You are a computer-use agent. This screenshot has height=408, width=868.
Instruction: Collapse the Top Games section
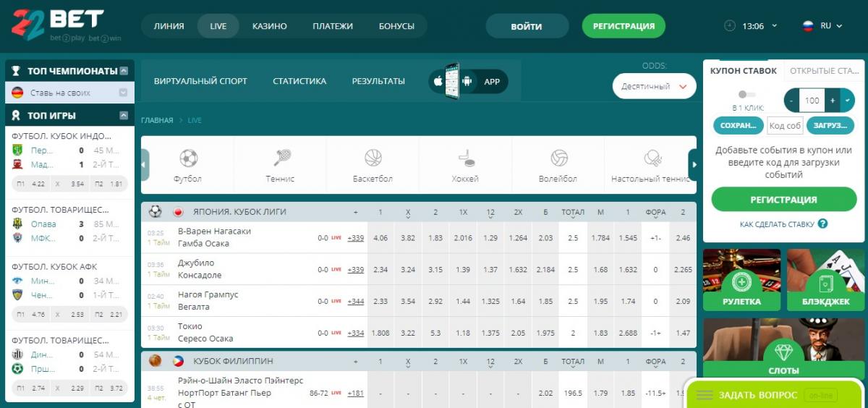pyautogui.click(x=124, y=115)
